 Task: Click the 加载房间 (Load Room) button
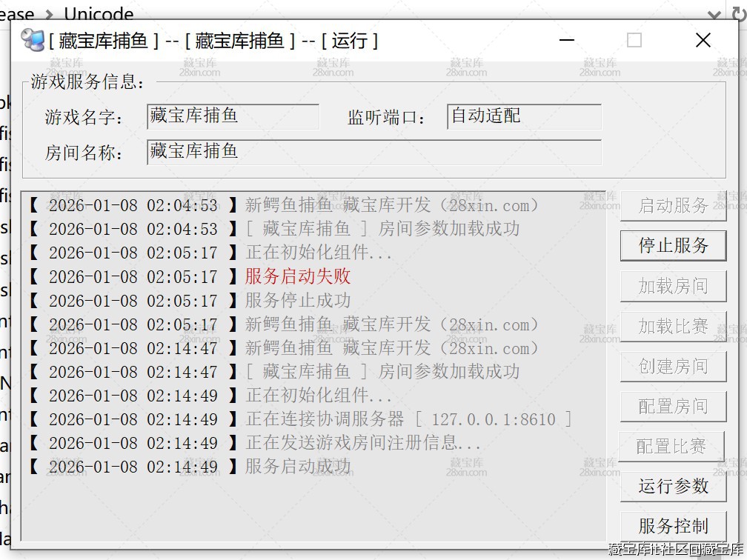click(673, 285)
